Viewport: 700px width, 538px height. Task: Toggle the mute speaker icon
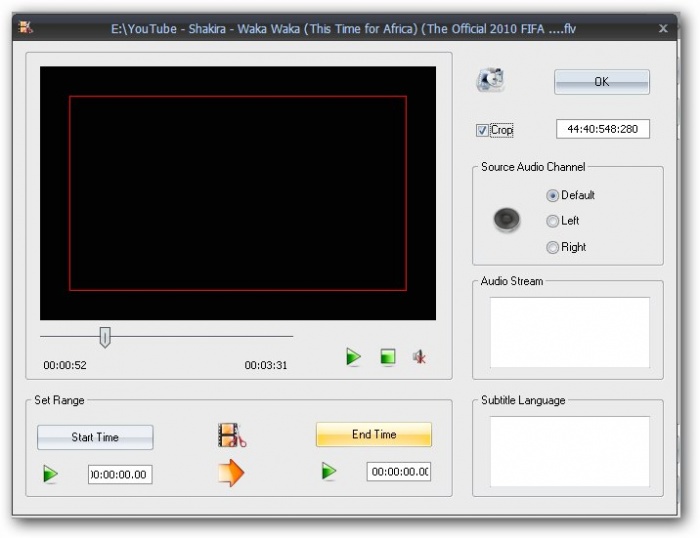pyautogui.click(x=419, y=357)
